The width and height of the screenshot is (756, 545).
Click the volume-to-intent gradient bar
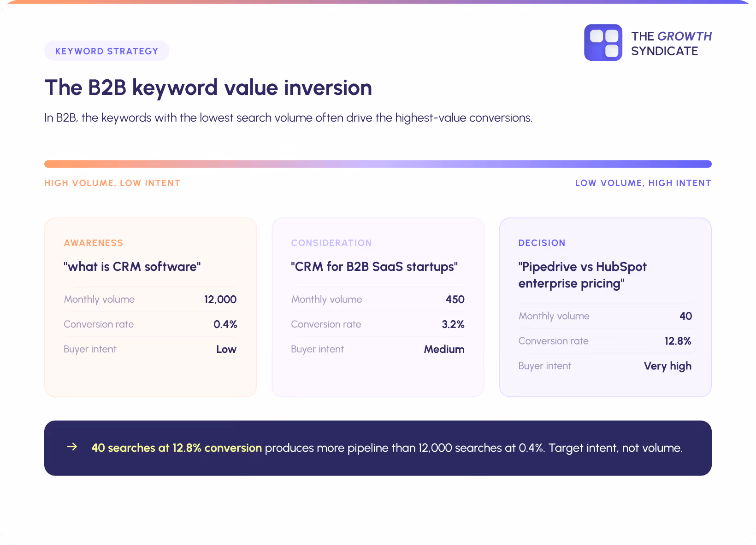[x=378, y=164]
